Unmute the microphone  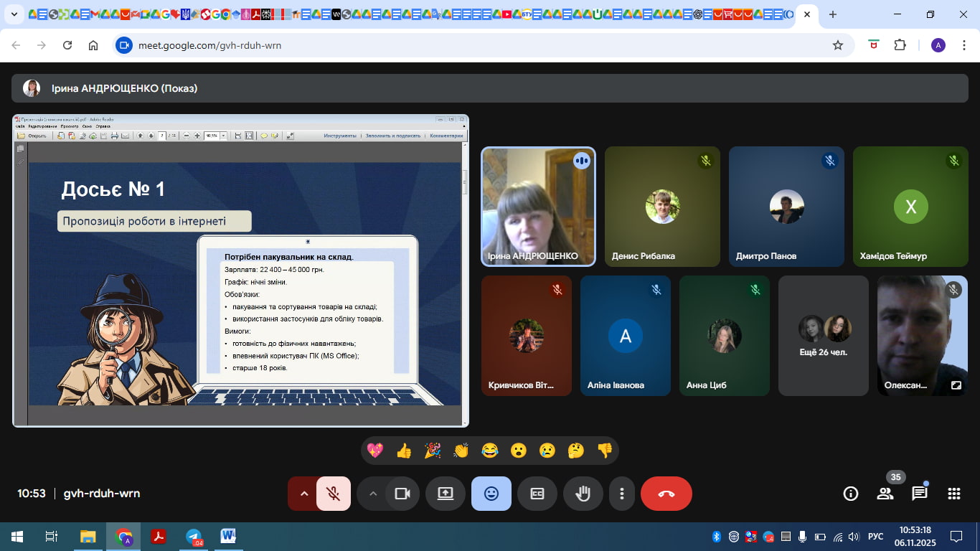(x=333, y=494)
